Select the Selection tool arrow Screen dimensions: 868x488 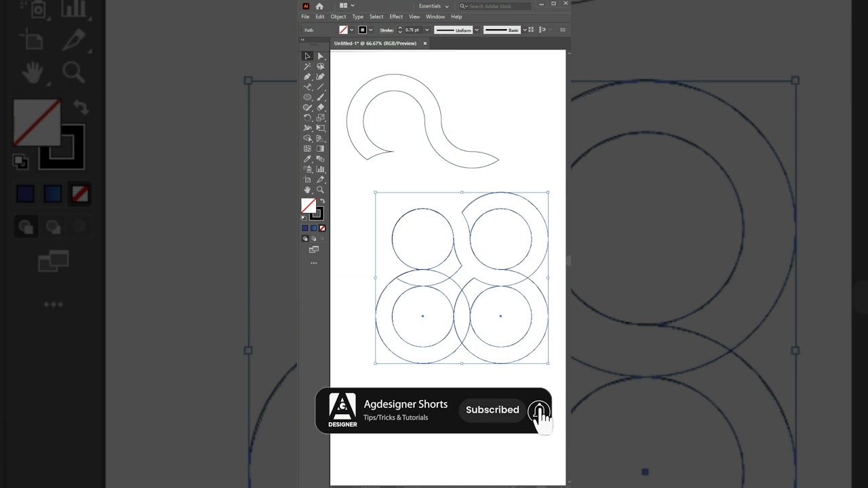pyautogui.click(x=307, y=56)
